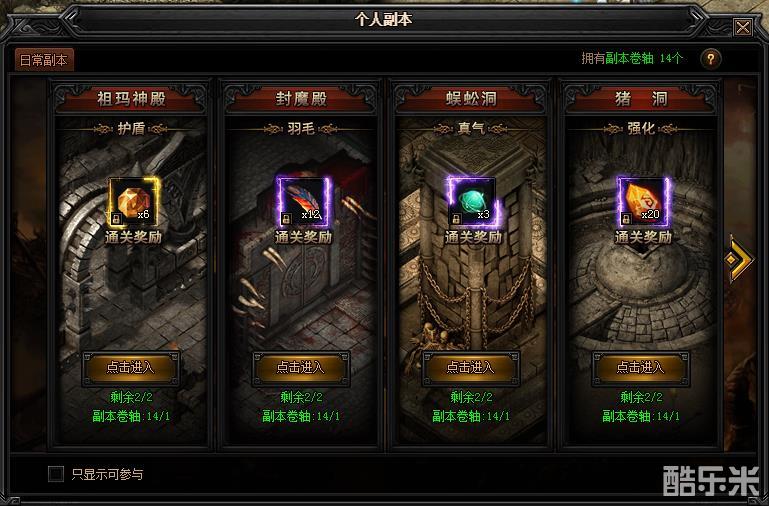Open the question mark help icon
This screenshot has height=506, width=769.
711,59
